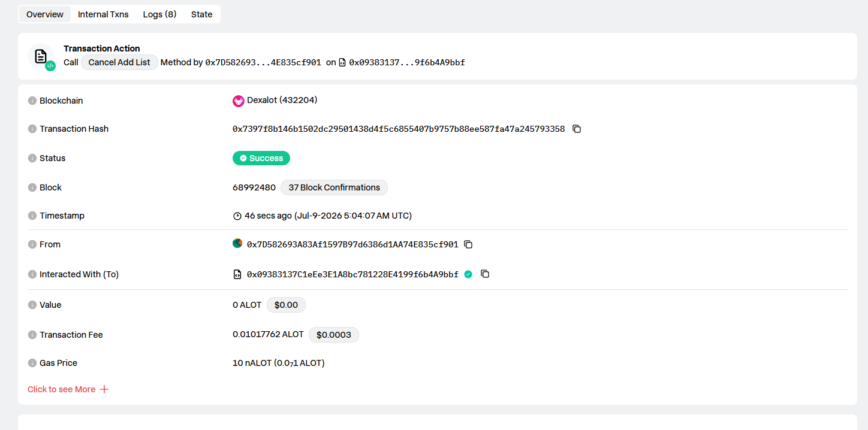Copy the Interacted With address
Screen dimensions: 868x430
click(486, 274)
